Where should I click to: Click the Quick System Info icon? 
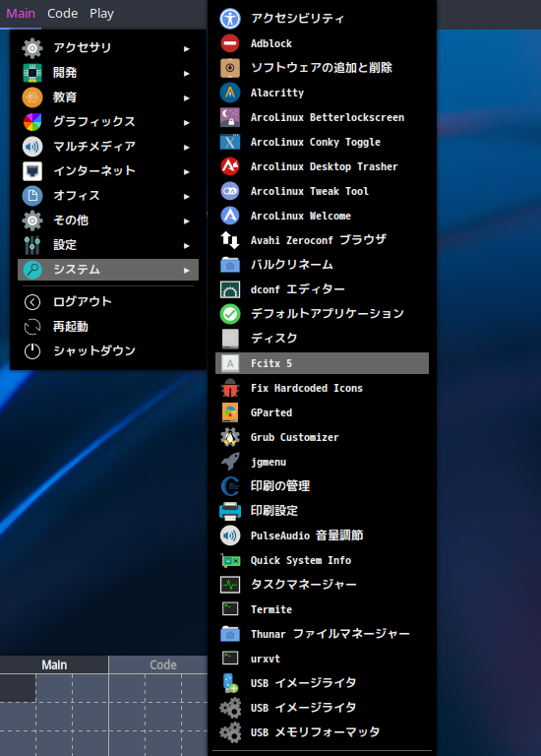(x=230, y=560)
